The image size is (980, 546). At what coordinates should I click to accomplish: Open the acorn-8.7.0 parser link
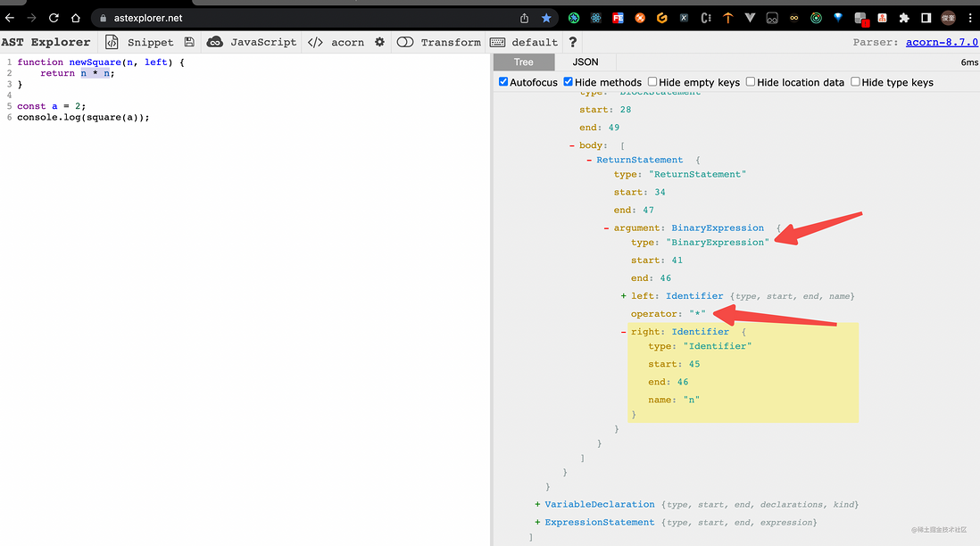coord(942,42)
